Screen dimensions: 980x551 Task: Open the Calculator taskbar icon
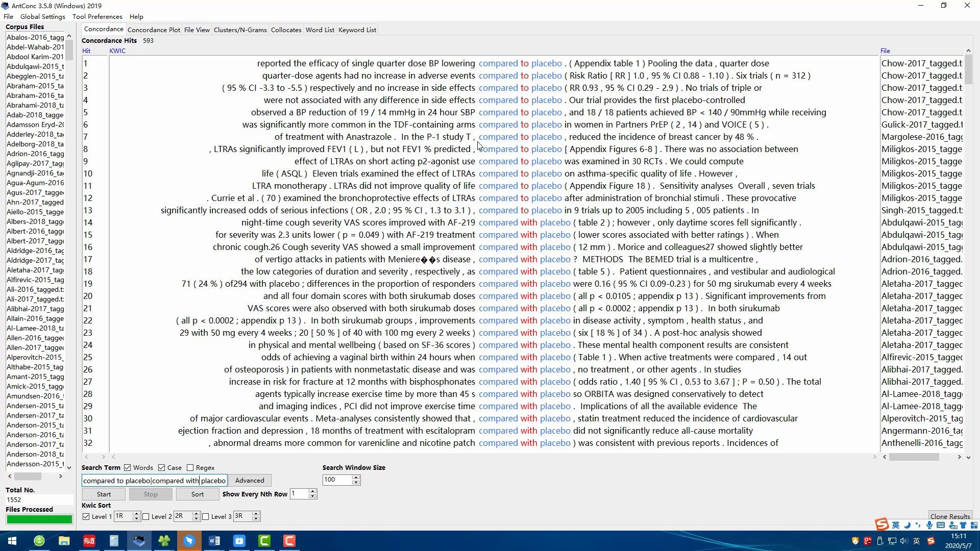coord(114,541)
